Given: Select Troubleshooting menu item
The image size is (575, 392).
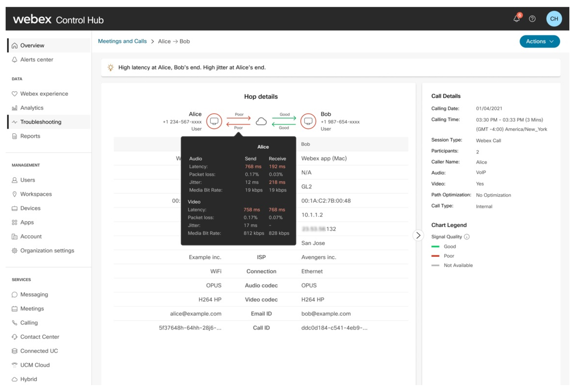Looking at the screenshot, I should click(49, 122).
